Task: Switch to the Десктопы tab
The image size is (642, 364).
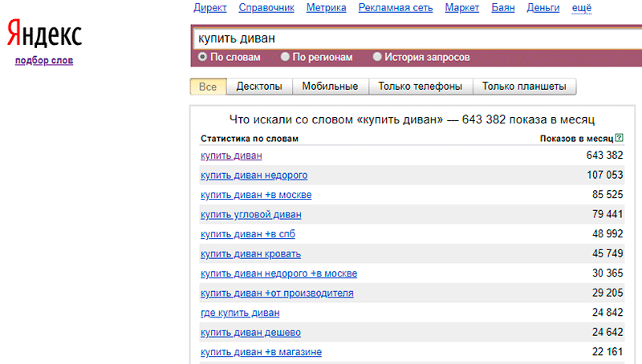Action: (x=259, y=87)
